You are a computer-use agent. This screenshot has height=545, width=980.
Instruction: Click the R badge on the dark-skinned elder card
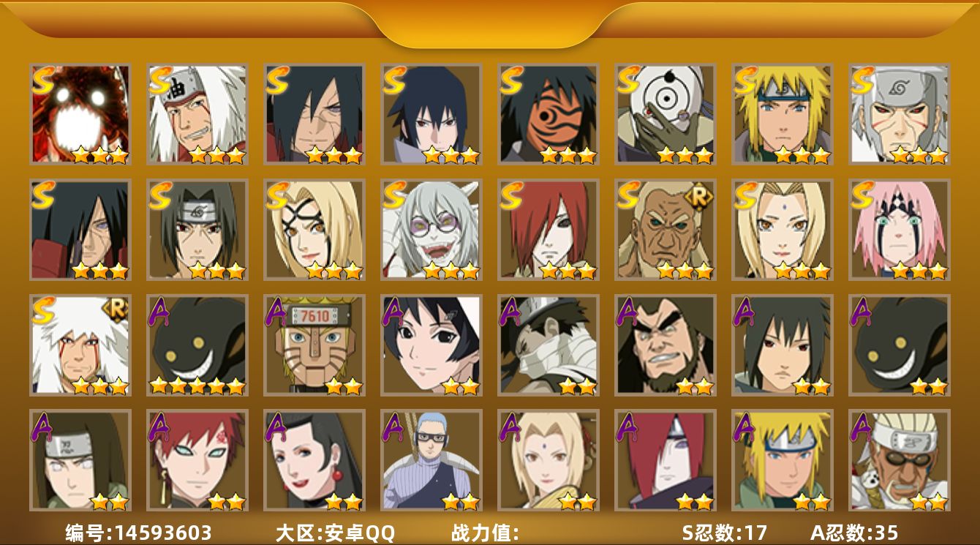click(x=699, y=197)
